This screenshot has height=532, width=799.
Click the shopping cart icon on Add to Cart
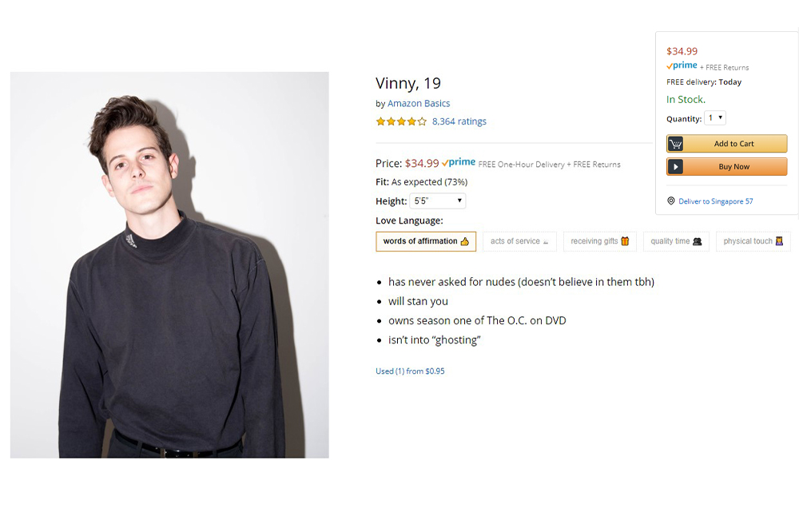tap(675, 144)
